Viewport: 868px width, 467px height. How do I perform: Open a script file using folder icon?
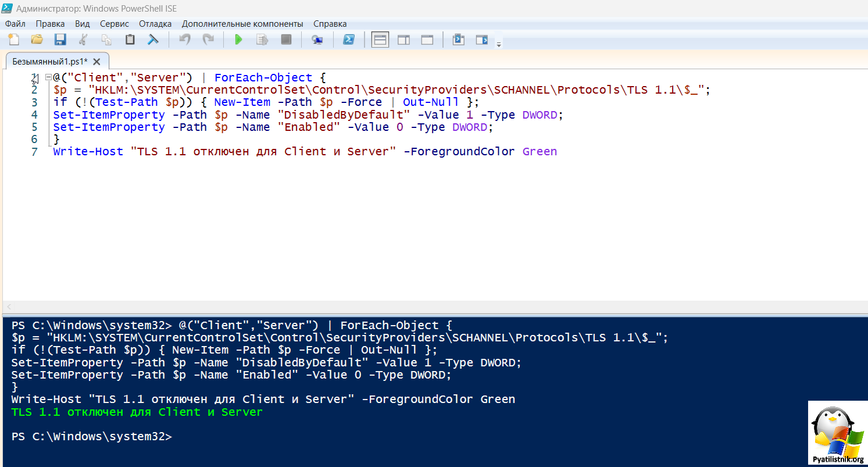pyautogui.click(x=37, y=40)
